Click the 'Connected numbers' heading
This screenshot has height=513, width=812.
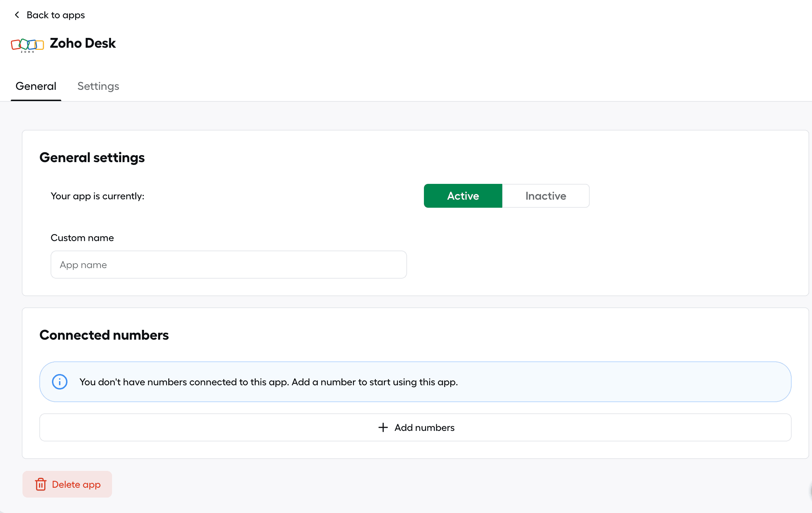pyautogui.click(x=104, y=335)
